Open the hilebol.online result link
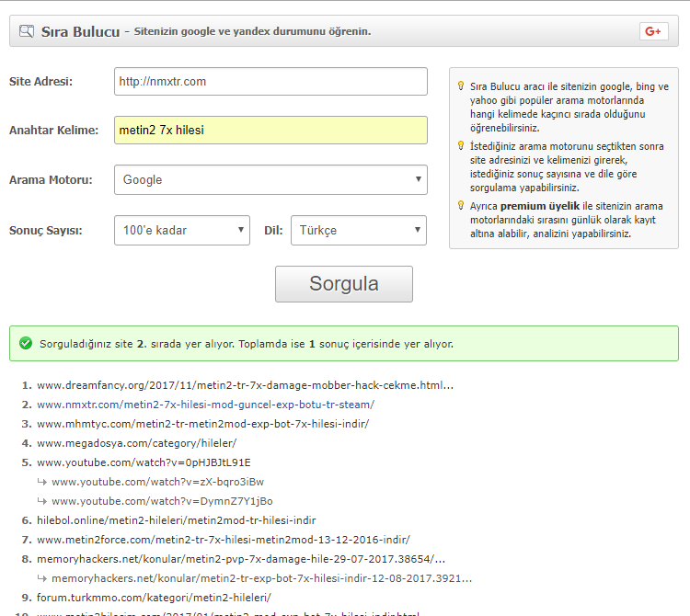Image resolution: width=690 pixels, height=616 pixels. coord(177,520)
